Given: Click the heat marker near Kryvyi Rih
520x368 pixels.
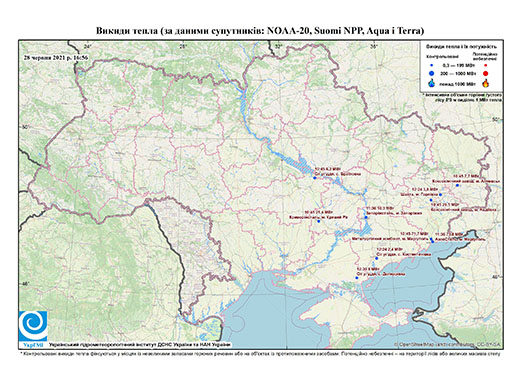Looking at the screenshot, I should 318,221.
